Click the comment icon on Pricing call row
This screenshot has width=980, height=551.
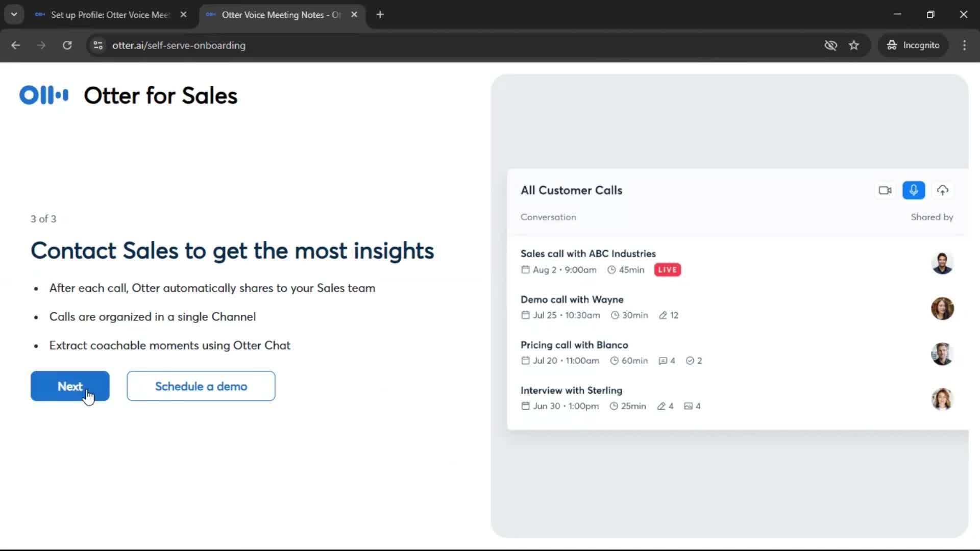click(663, 361)
